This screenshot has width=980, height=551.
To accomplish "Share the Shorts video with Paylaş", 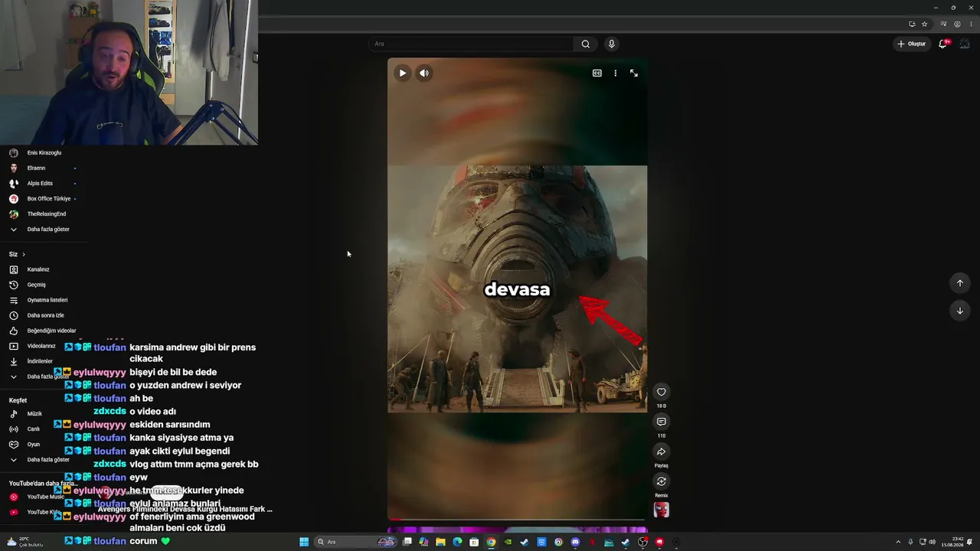I will pyautogui.click(x=661, y=452).
